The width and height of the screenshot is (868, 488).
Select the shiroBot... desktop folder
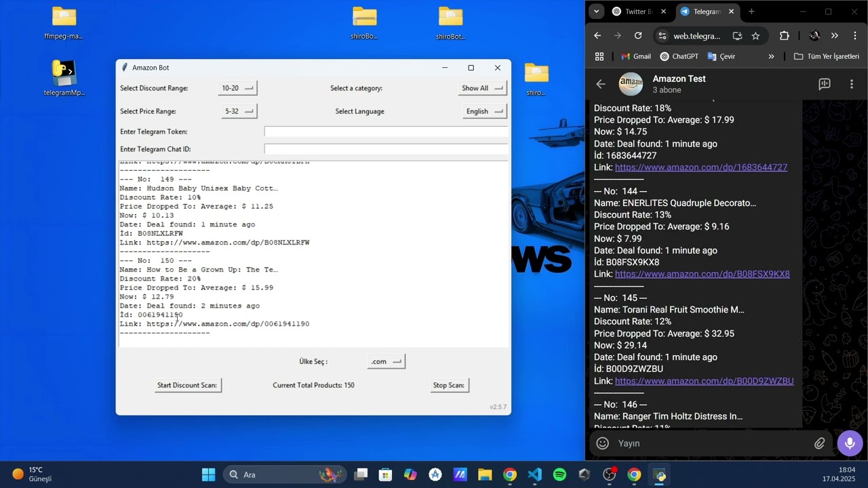(x=450, y=23)
